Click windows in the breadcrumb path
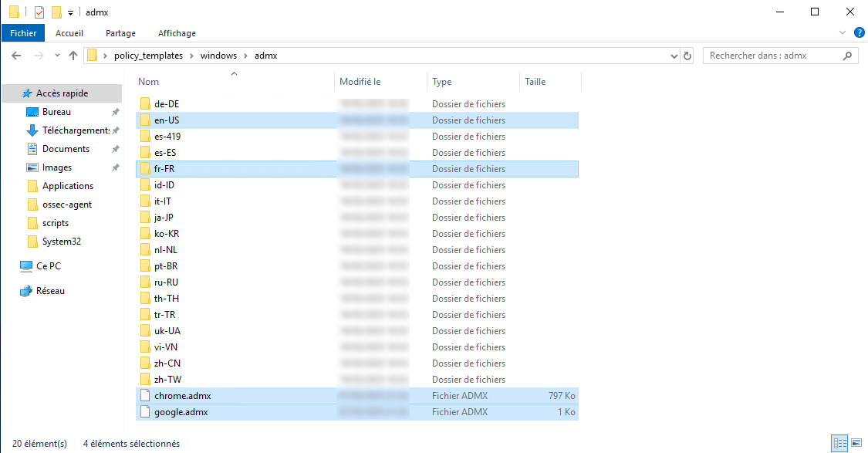868x453 pixels. point(218,56)
